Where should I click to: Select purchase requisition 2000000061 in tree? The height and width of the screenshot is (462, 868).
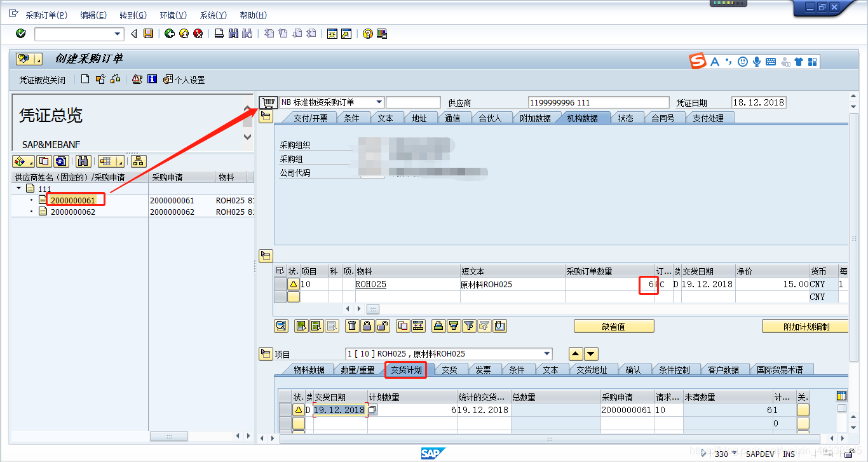point(73,200)
